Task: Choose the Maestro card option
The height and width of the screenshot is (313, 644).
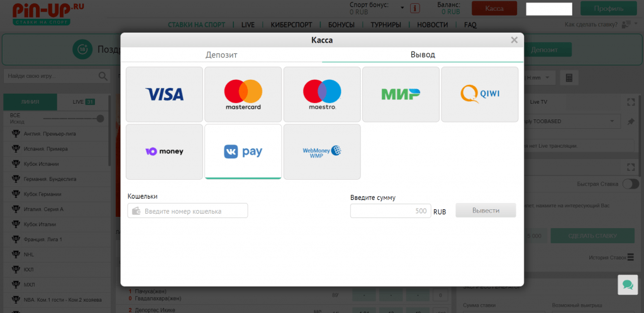Action: (322, 94)
